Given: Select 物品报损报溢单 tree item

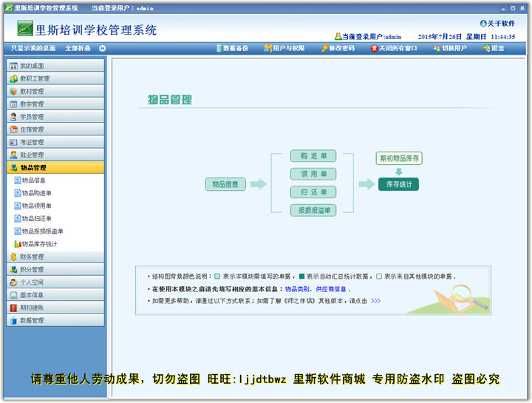Looking at the screenshot, I should point(42,231).
